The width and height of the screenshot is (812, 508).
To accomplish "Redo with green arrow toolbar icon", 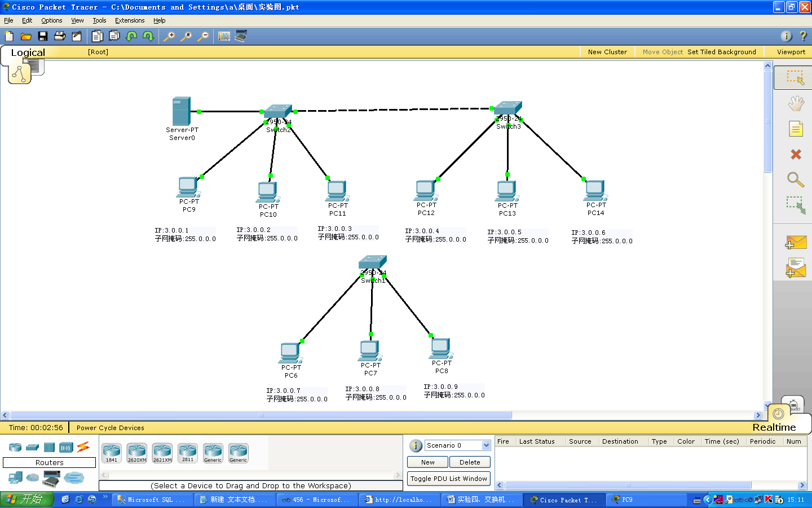I will point(148,36).
